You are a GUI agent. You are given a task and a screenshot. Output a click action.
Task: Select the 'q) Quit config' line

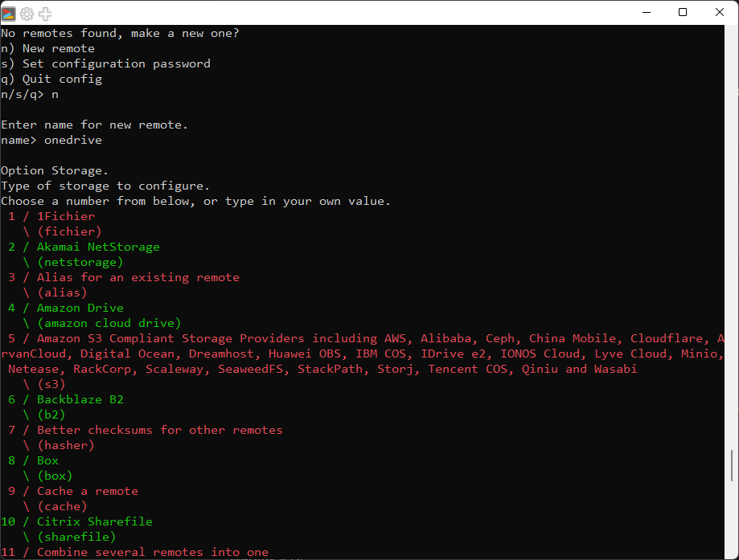tap(51, 79)
